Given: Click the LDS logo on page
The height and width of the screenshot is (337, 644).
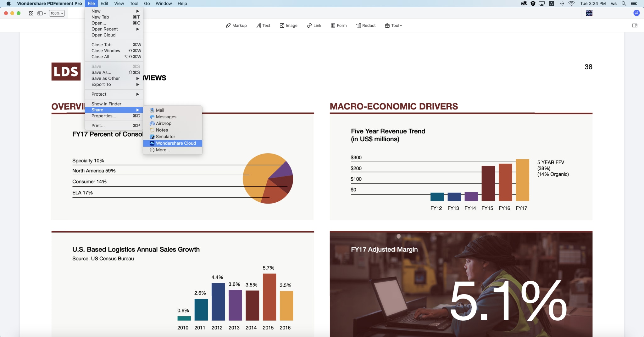Looking at the screenshot, I should [66, 71].
